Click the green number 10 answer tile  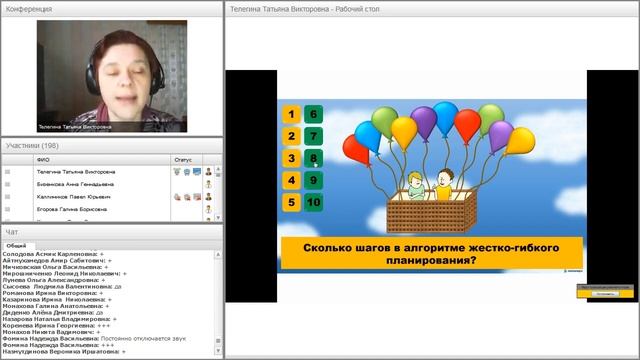(x=313, y=202)
